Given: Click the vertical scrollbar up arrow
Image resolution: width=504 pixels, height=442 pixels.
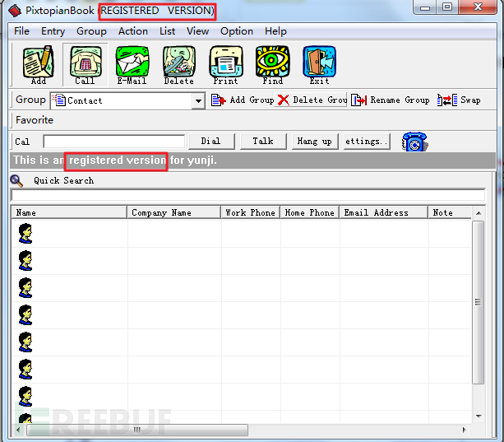Looking at the screenshot, I should [x=479, y=213].
